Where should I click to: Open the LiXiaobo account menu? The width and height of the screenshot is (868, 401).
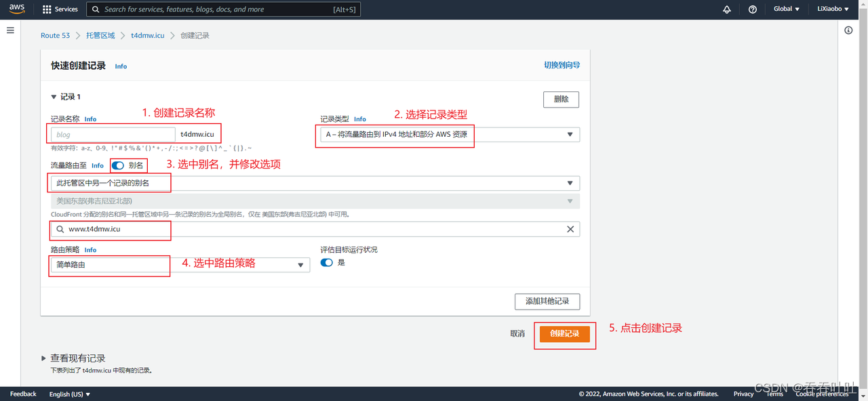coord(833,9)
